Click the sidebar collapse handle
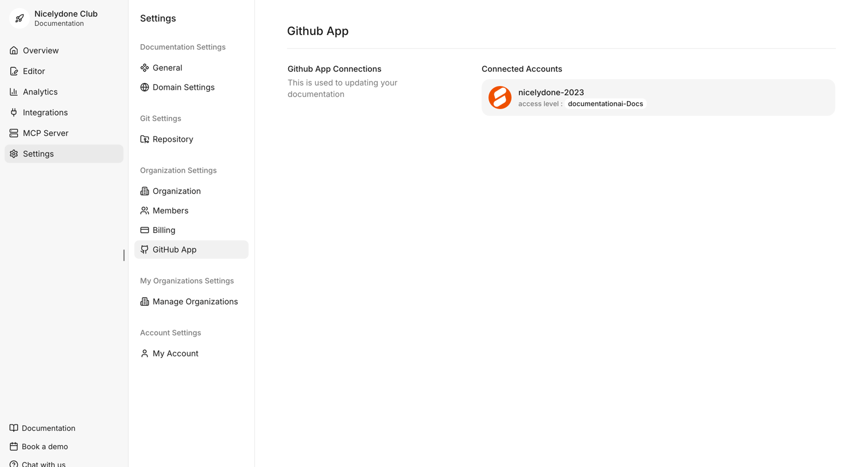 tap(124, 255)
